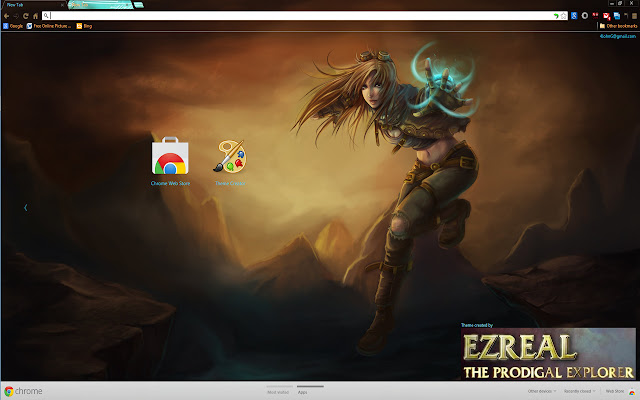Switch to the Most visited section
Screen dimensions: 640x400
tap(278, 392)
